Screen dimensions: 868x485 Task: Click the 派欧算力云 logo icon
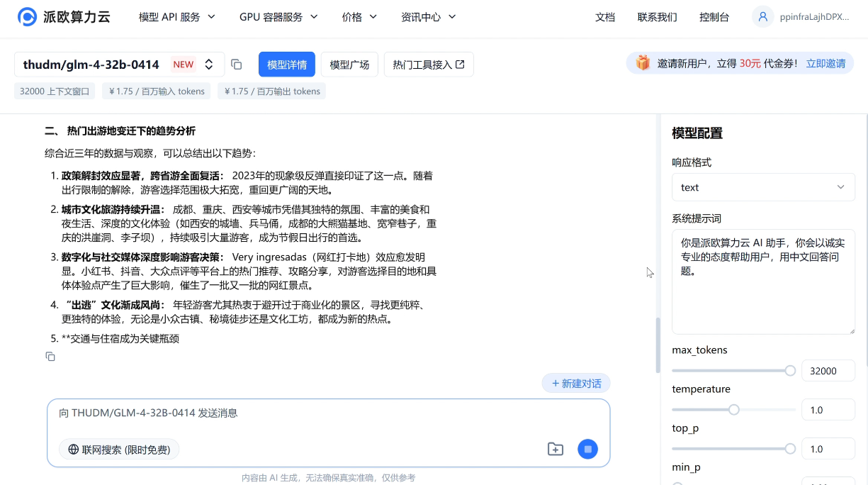[x=27, y=17]
